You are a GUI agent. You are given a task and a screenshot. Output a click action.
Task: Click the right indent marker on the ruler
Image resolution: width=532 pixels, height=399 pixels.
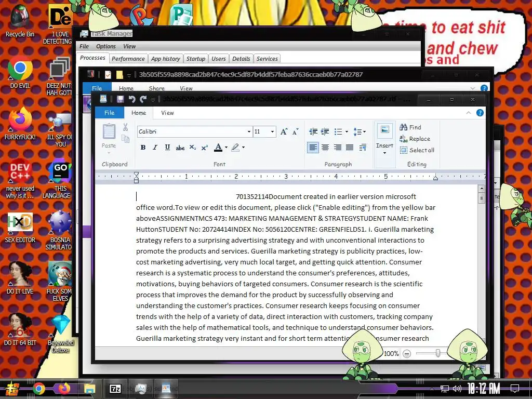pos(435,178)
